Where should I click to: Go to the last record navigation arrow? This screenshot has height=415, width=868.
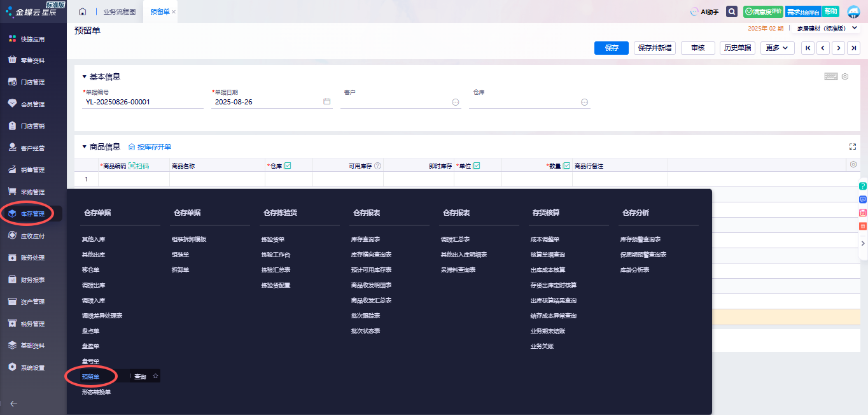coord(854,48)
